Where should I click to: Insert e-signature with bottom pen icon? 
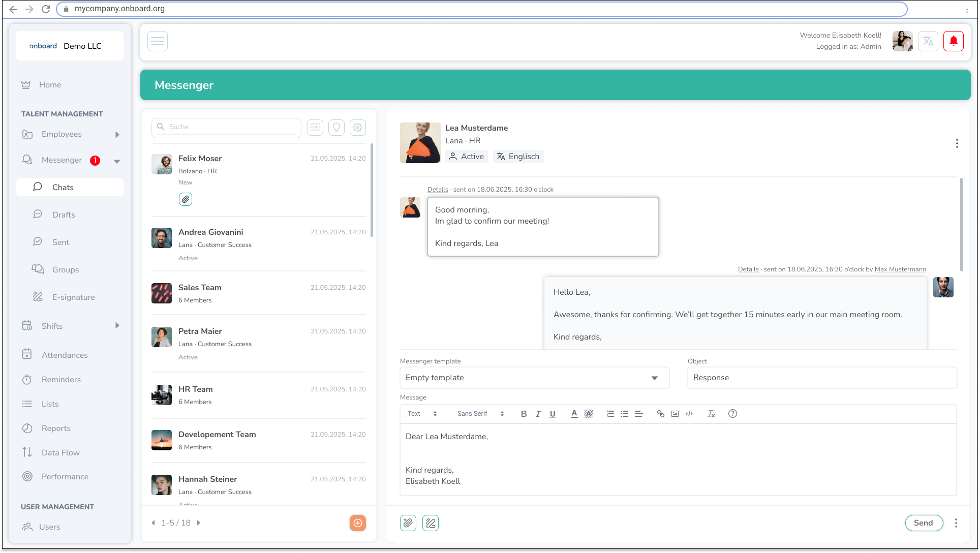(x=431, y=523)
